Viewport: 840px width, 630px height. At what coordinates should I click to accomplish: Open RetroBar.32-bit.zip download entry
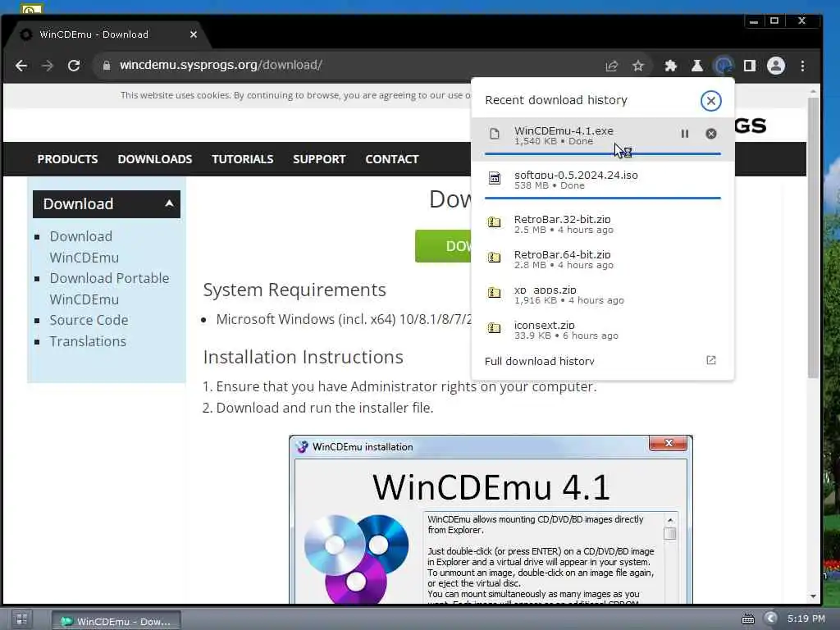[x=603, y=225]
